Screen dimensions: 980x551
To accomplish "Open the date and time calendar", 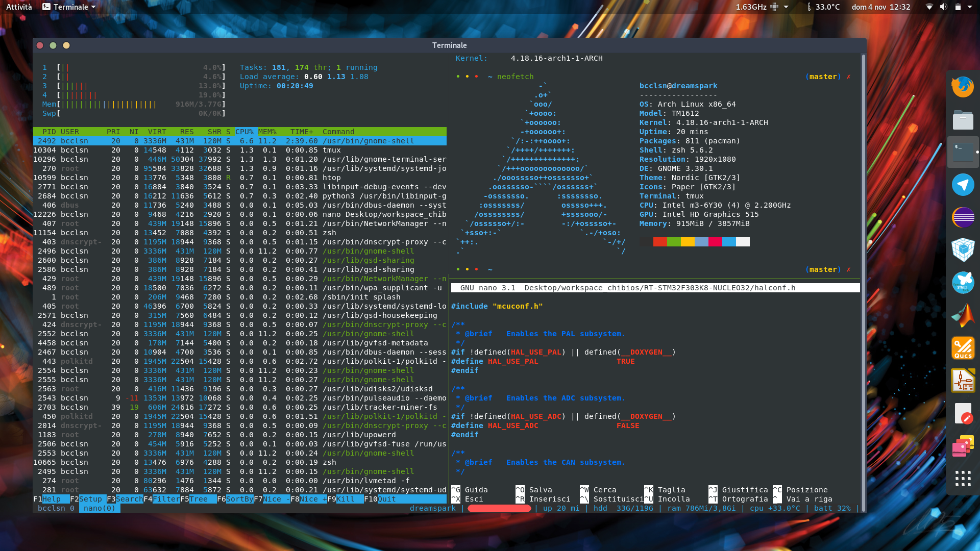I will coord(880,7).
